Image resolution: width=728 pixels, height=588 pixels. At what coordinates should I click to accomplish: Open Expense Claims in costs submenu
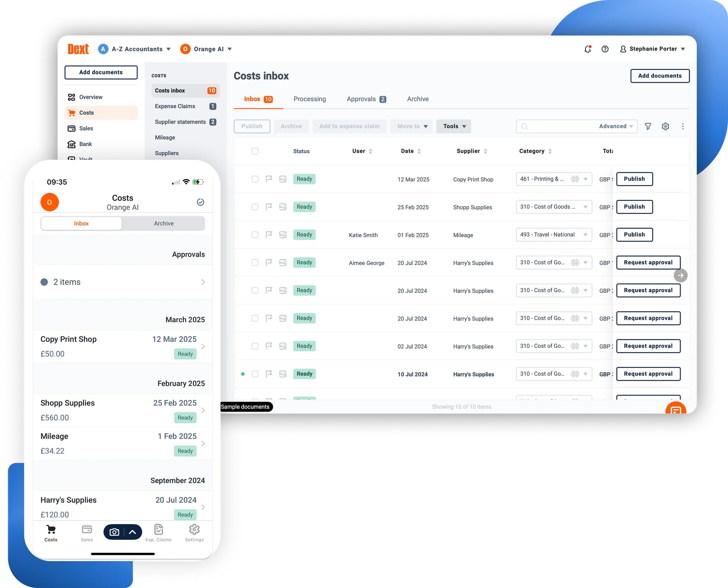click(x=185, y=106)
